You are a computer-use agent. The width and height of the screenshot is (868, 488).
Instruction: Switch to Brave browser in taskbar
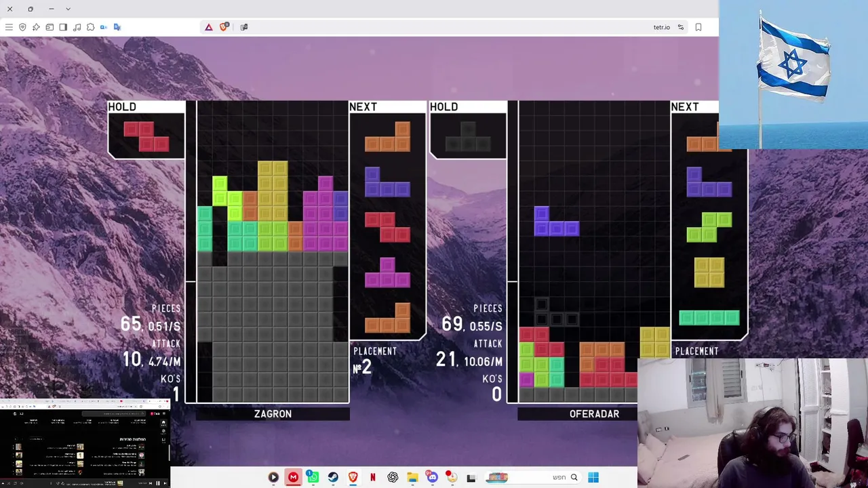[353, 477]
